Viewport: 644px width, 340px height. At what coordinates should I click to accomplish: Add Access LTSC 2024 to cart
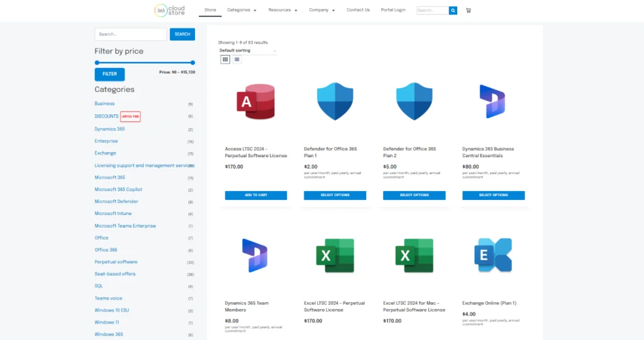click(x=256, y=195)
